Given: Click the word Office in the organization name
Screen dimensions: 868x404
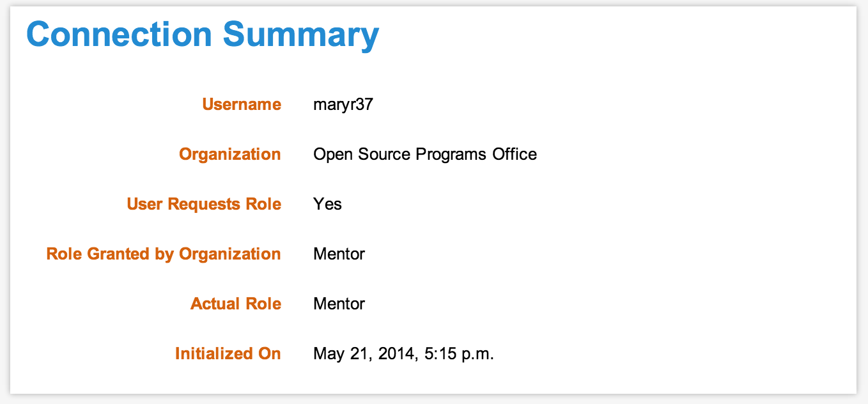Looking at the screenshot, I should 515,154.
